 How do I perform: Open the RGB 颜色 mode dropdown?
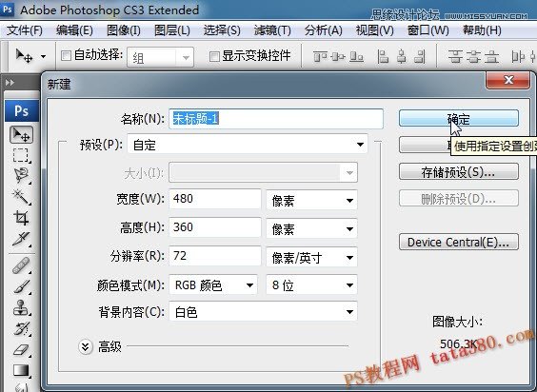tap(213, 284)
